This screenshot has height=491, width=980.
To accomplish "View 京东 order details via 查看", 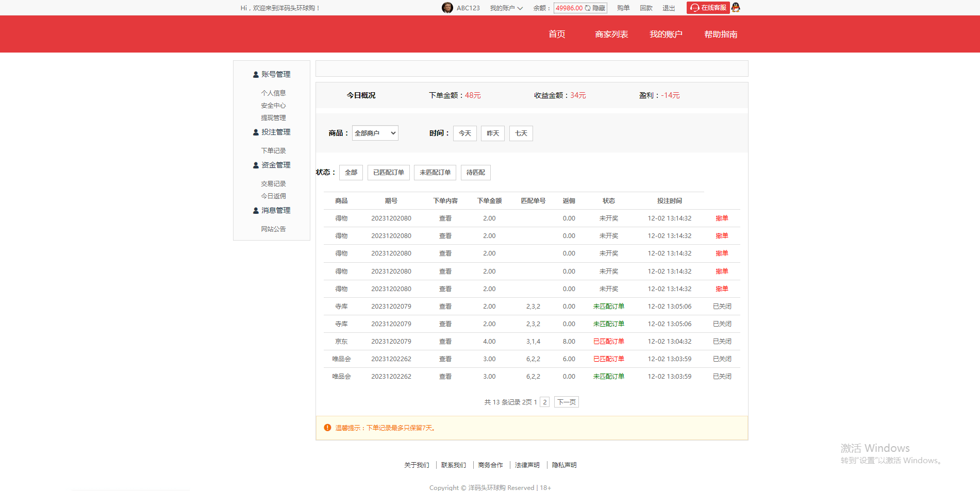I will pos(445,341).
